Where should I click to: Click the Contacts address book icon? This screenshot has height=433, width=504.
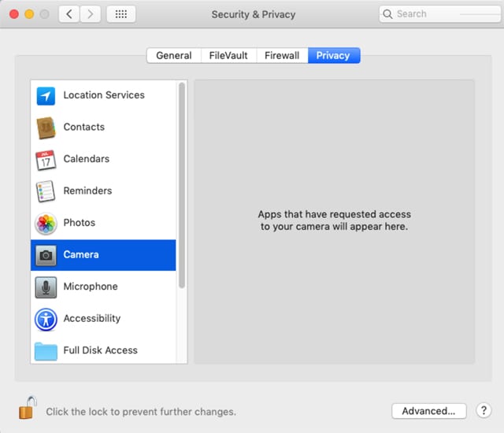[46, 128]
